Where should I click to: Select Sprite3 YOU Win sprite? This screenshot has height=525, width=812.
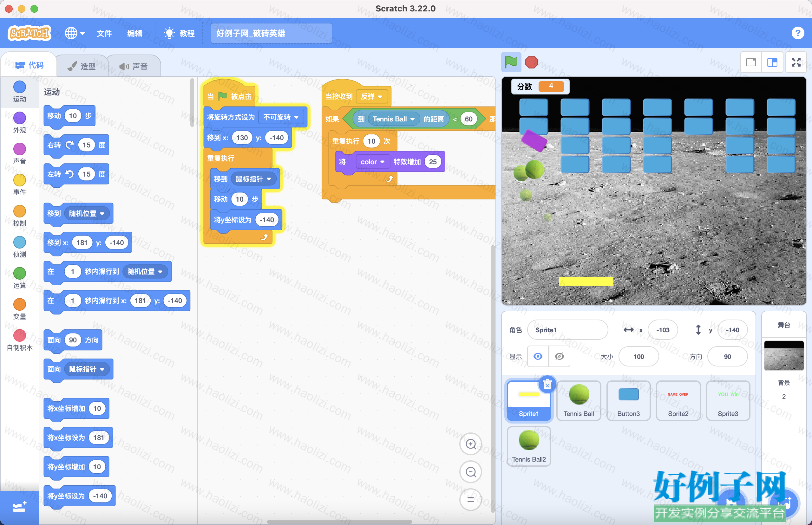point(728,401)
